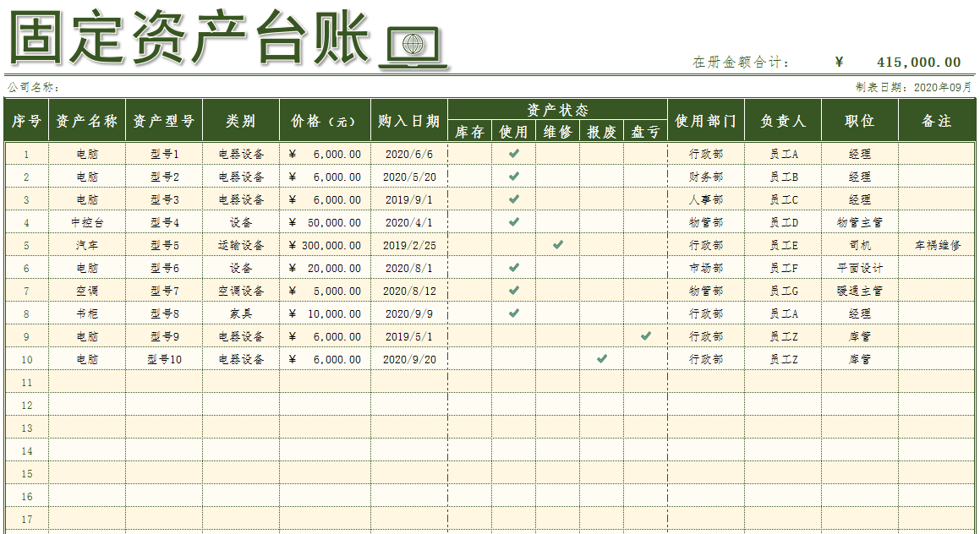980x534 pixels.
Task: Select the 盘亏 status sub-header
Action: (645, 131)
